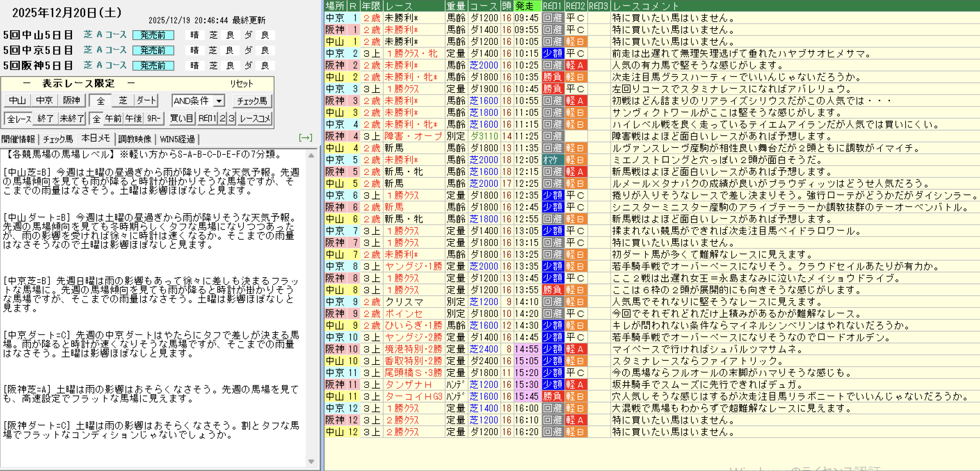980x471 pixels.
Task: Switch to the 調教映像 tab
Action: (x=135, y=139)
